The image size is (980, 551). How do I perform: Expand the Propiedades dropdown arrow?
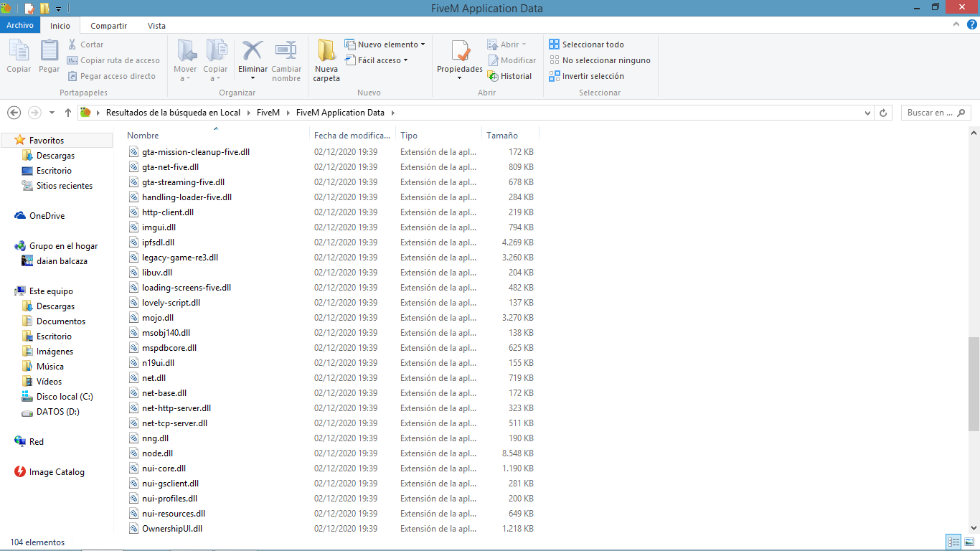pos(460,78)
